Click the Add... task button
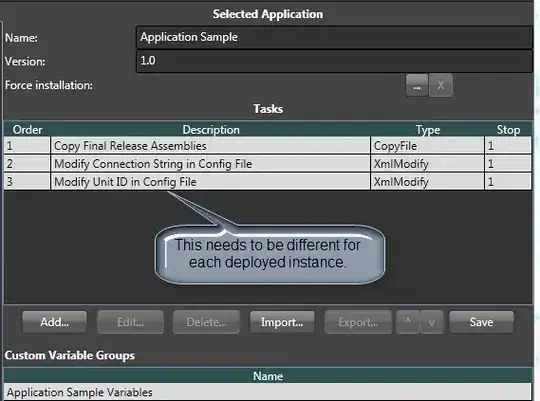This screenshot has height=401, width=540. point(54,322)
